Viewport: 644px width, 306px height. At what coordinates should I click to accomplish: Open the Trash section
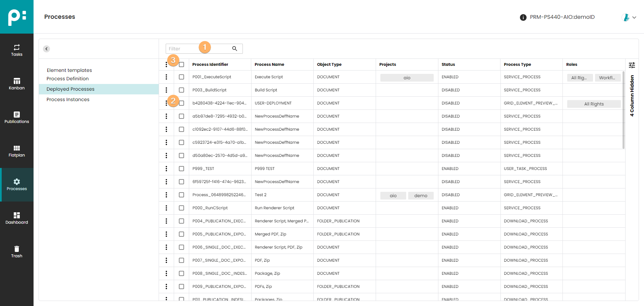(17, 252)
